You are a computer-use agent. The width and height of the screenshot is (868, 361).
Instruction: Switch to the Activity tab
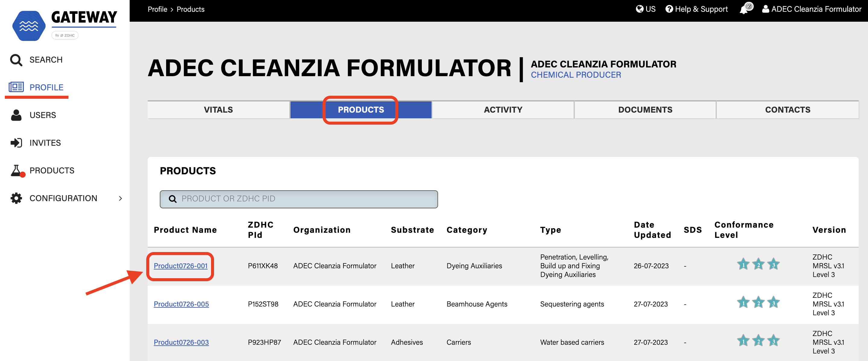(503, 110)
